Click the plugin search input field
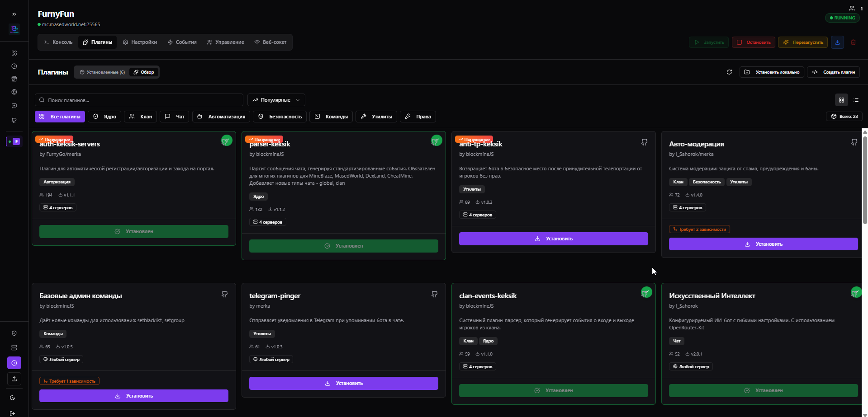This screenshot has height=417, width=868. [140, 100]
